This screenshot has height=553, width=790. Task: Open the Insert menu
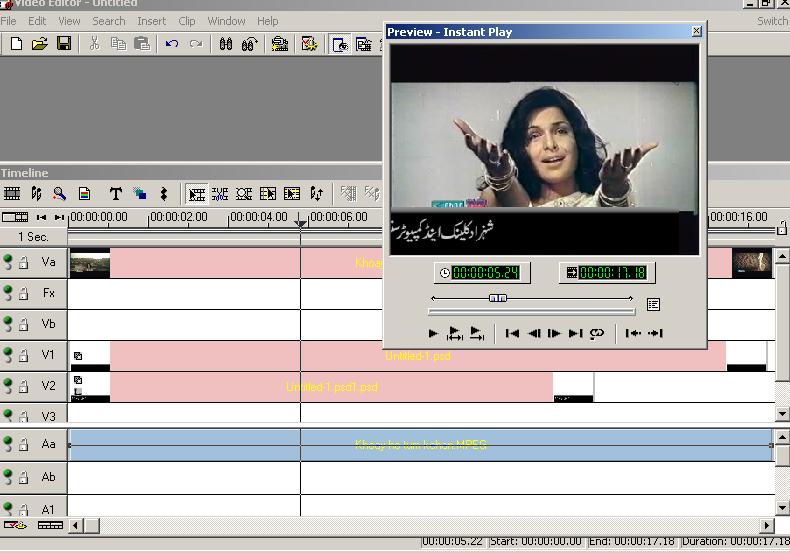point(152,21)
